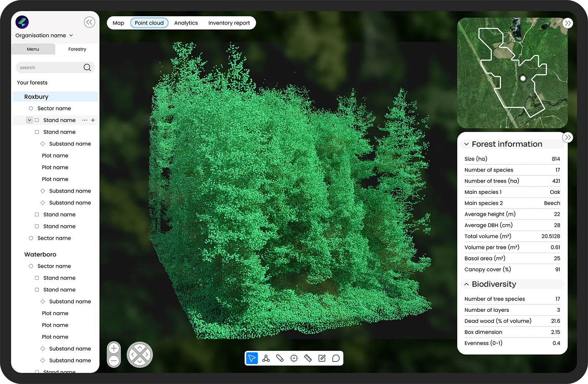588x384 pixels.
Task: Open the Inventory report tab
Action: (x=229, y=23)
